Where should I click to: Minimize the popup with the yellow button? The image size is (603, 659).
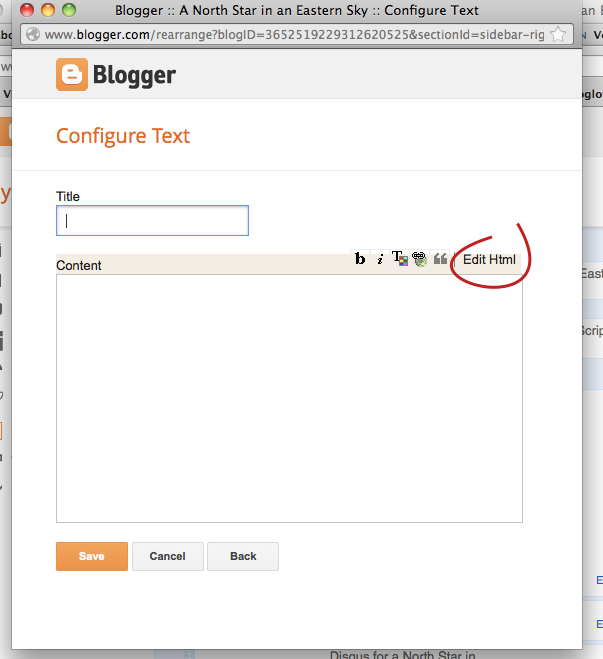(48, 10)
